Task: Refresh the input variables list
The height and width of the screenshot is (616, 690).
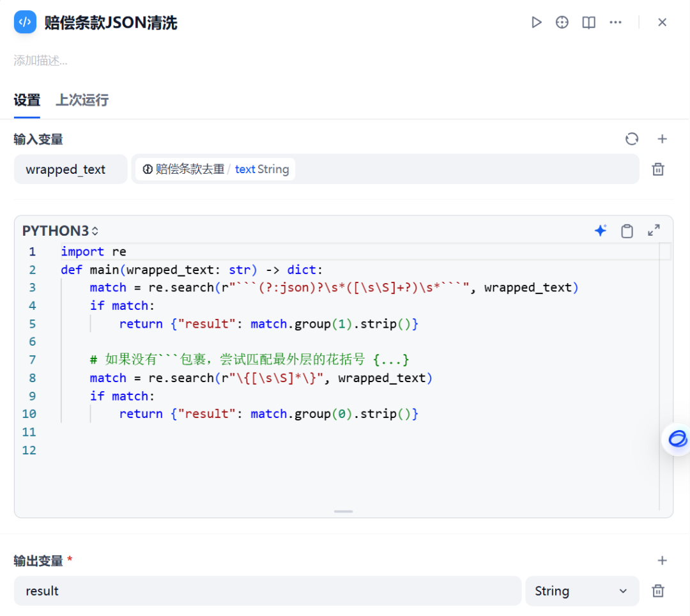Action: click(x=632, y=139)
